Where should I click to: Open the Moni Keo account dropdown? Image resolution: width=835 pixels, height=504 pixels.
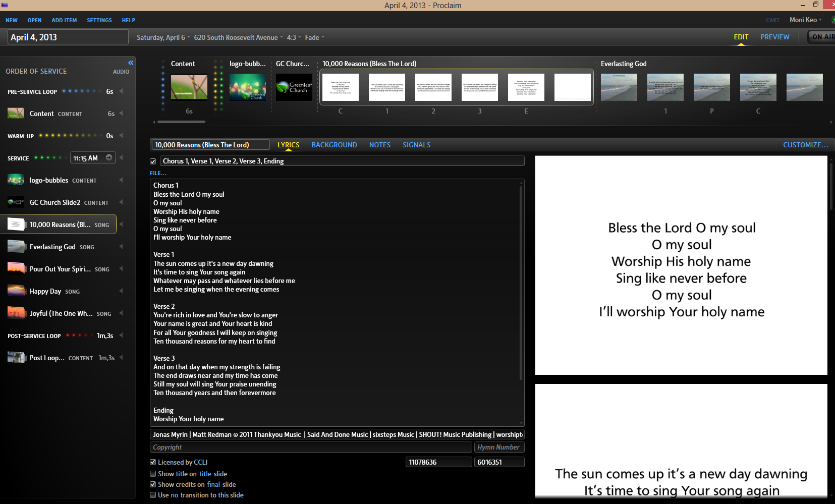(x=806, y=20)
